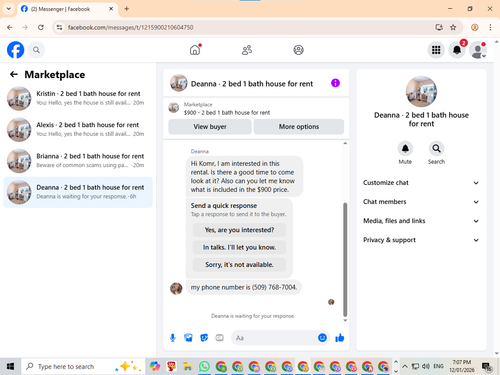Viewport: 500px width, 375px height.
Task: Click the View buyer button
Action: coord(210,127)
